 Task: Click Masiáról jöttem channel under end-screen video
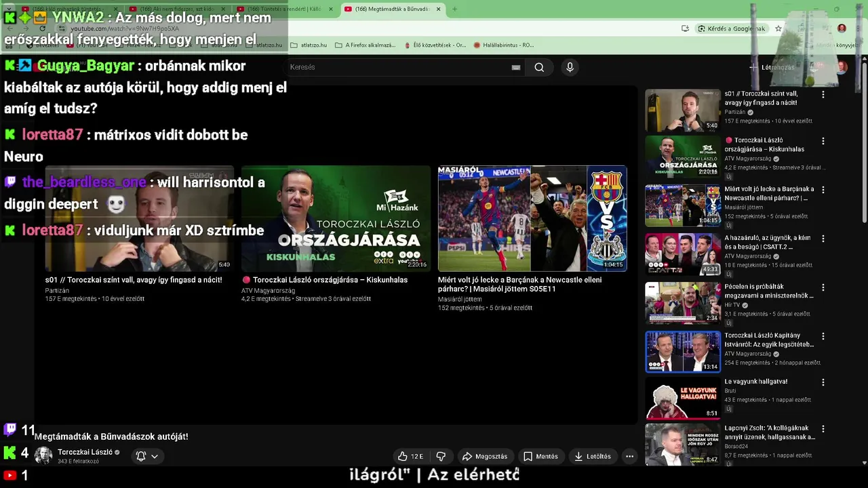coord(460,300)
